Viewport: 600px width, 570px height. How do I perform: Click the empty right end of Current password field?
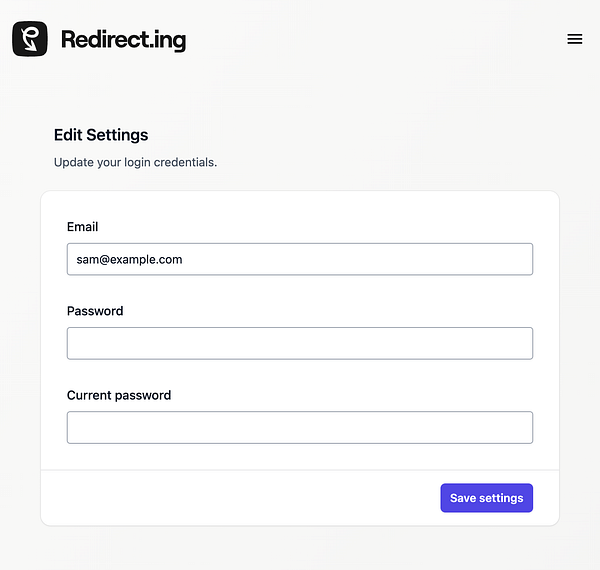click(x=500, y=427)
